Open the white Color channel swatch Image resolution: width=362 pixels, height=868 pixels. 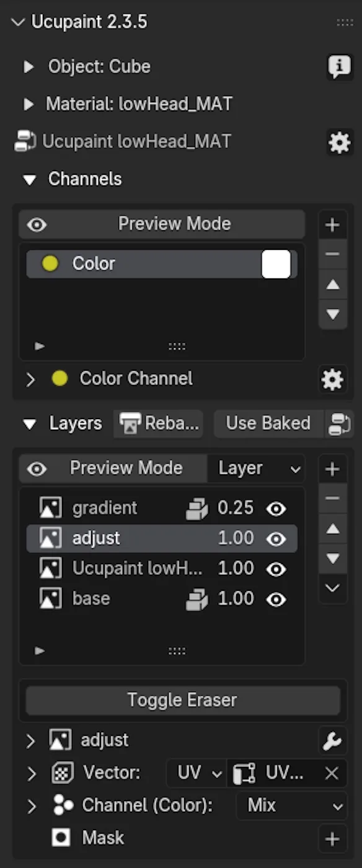click(276, 264)
